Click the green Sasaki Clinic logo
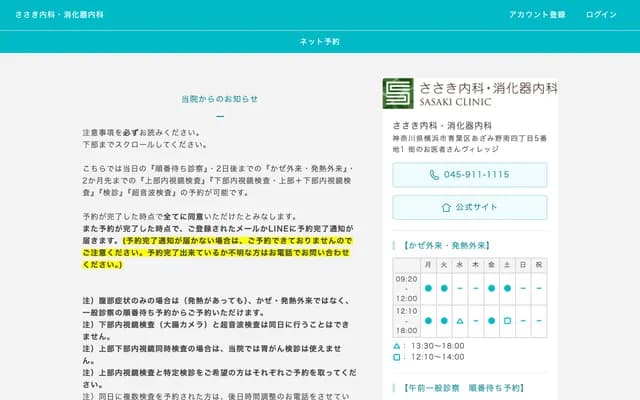This screenshot has height=400, width=640. [x=397, y=93]
